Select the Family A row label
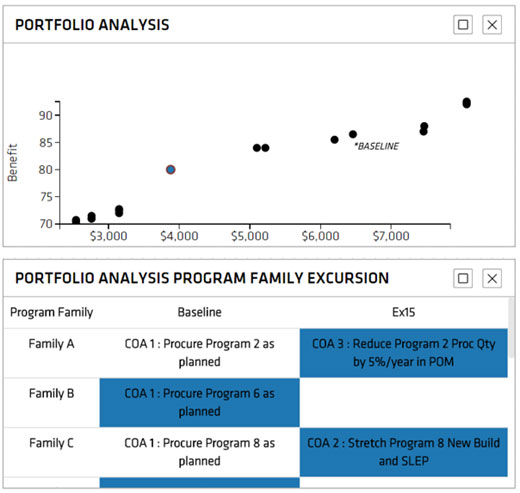520x493 pixels. (51, 344)
